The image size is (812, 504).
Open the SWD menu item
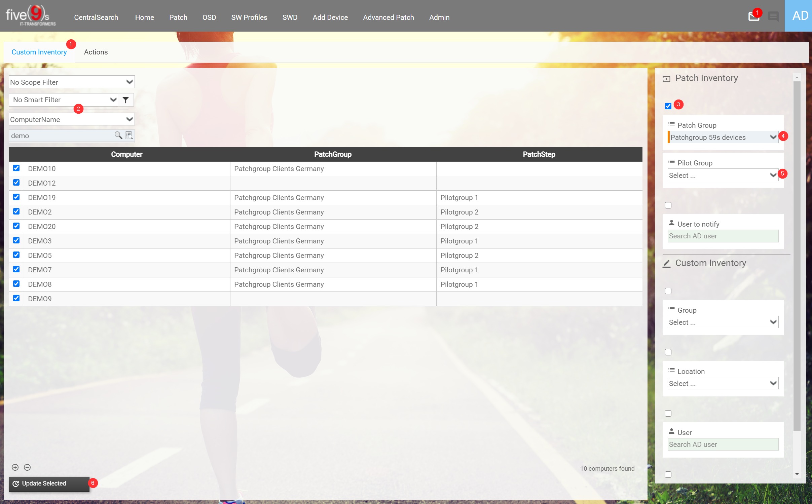pos(290,17)
